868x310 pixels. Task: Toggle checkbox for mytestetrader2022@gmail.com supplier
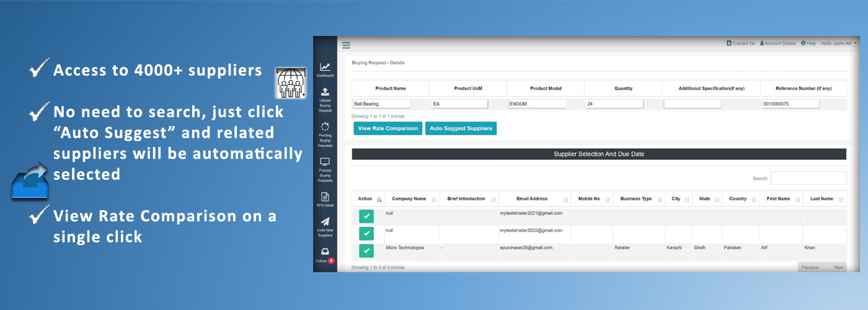366,234
